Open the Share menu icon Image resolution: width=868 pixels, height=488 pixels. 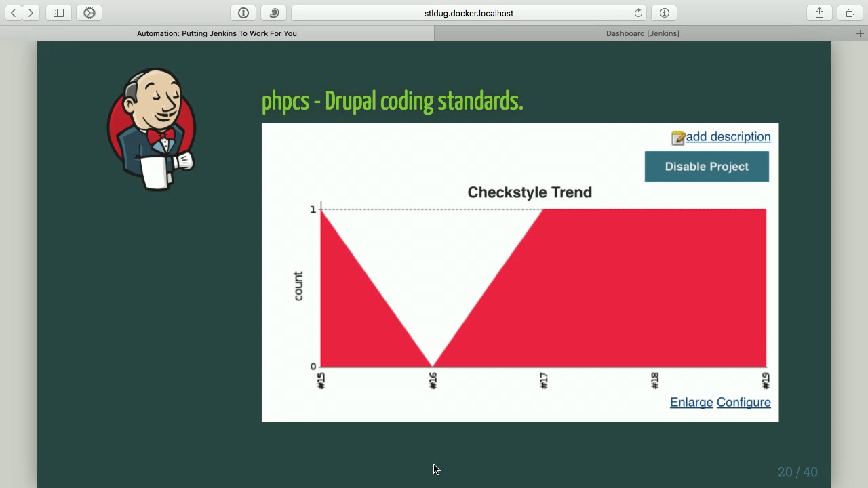coord(819,13)
